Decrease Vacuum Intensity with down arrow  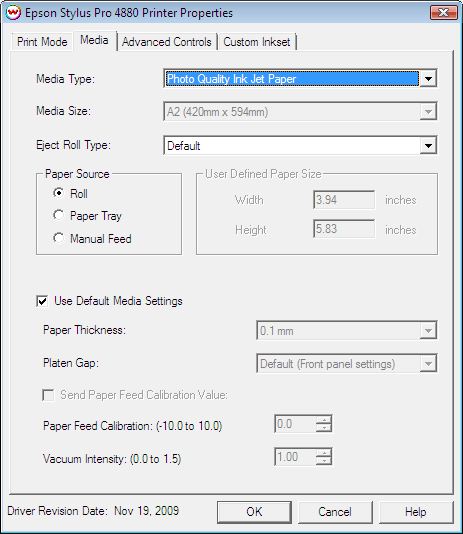coord(324,461)
